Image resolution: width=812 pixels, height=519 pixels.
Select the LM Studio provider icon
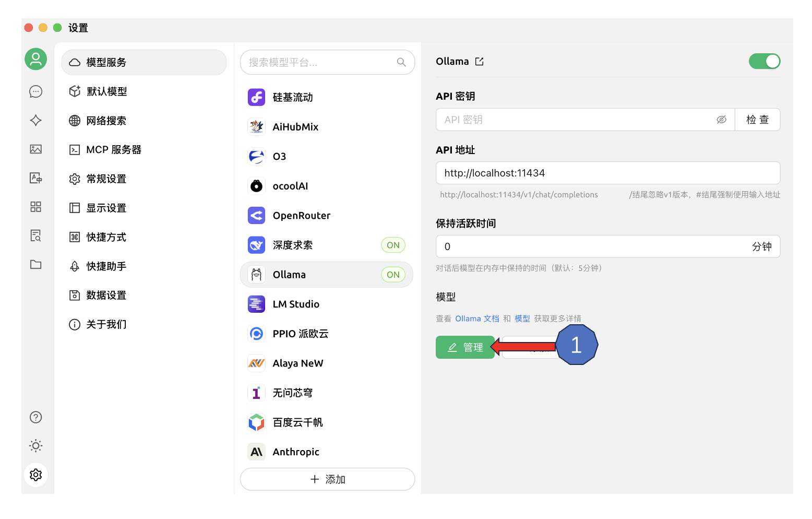tap(256, 304)
